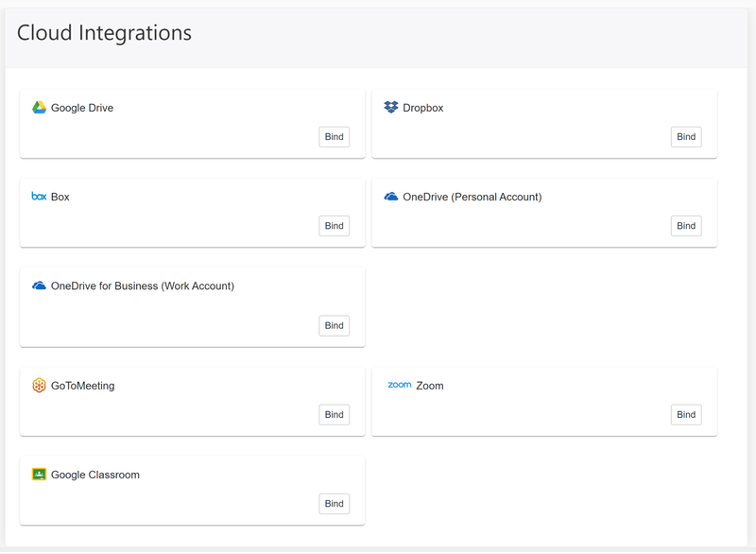
Task: Click the GoToMeeting flower icon
Action: 39,385
